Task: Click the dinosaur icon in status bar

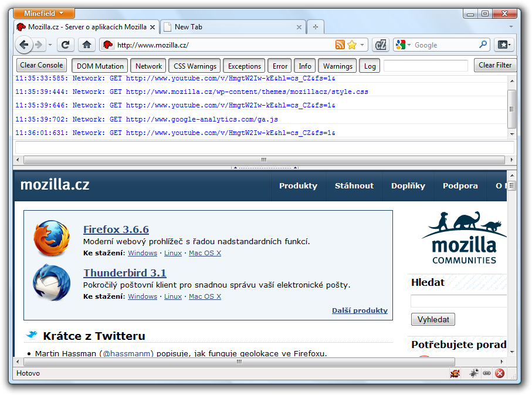Action: (455, 373)
